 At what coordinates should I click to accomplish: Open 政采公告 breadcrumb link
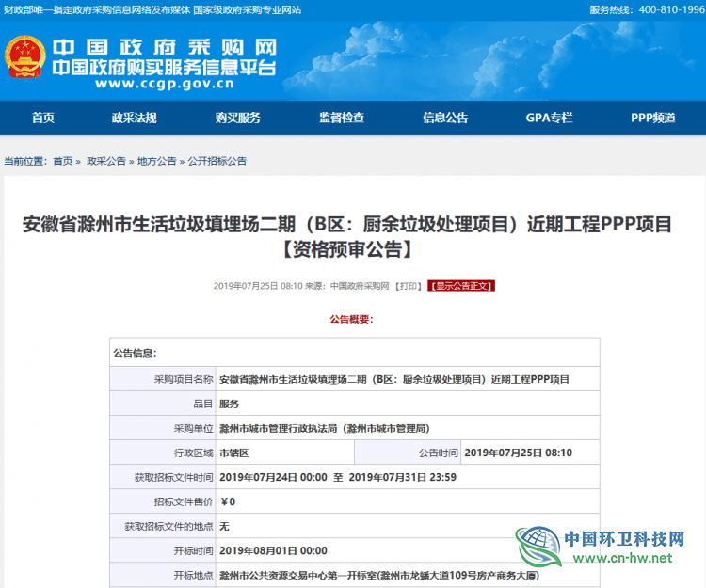[x=106, y=161]
